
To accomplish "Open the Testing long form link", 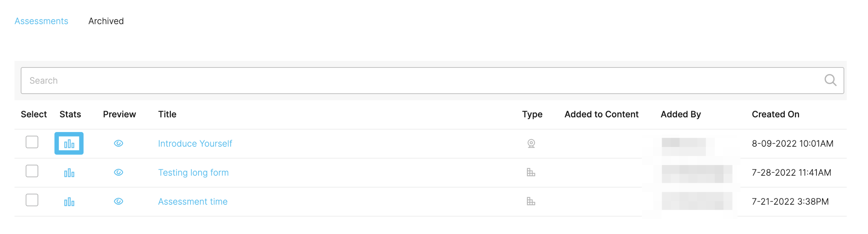I will [x=193, y=173].
